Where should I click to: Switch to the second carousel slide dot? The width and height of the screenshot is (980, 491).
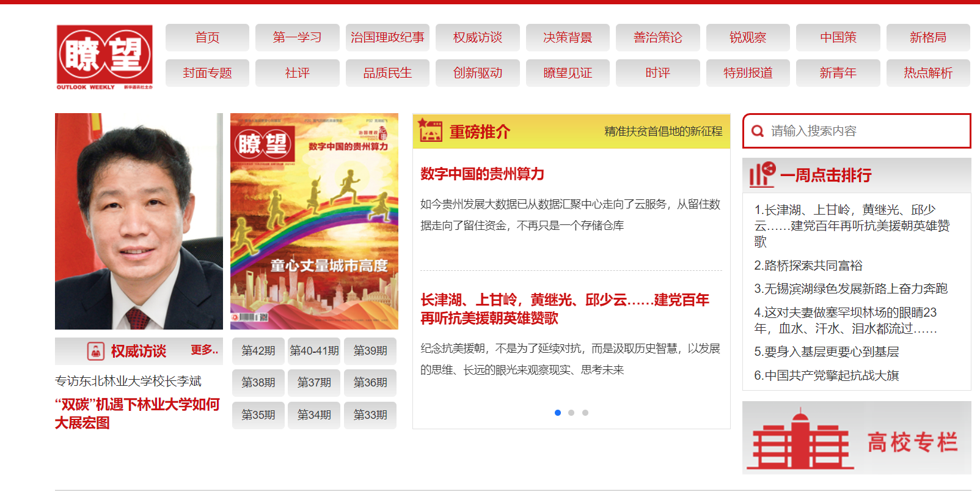pyautogui.click(x=571, y=413)
